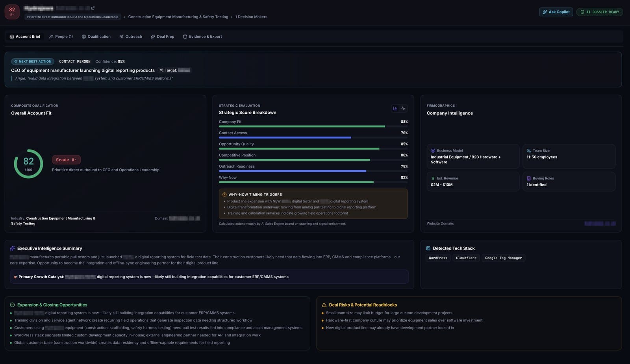
Task: Click the chip icon beside Detected Tech Stack
Action: 428,248
